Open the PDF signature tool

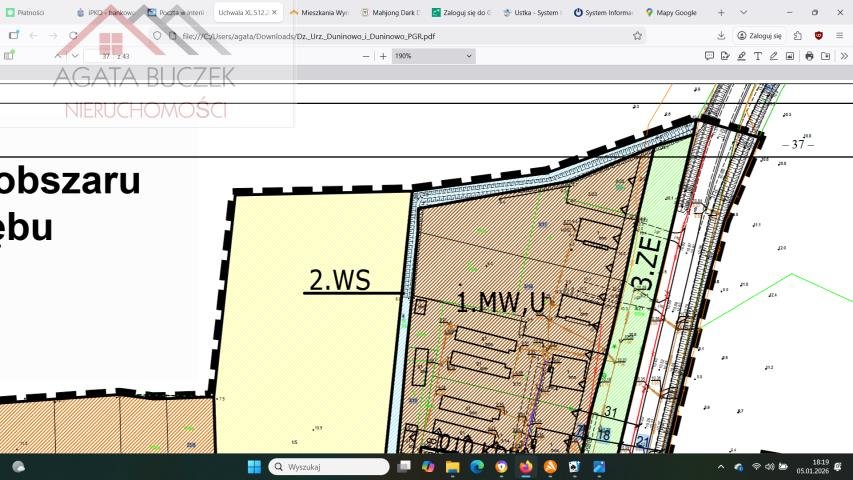click(x=725, y=56)
